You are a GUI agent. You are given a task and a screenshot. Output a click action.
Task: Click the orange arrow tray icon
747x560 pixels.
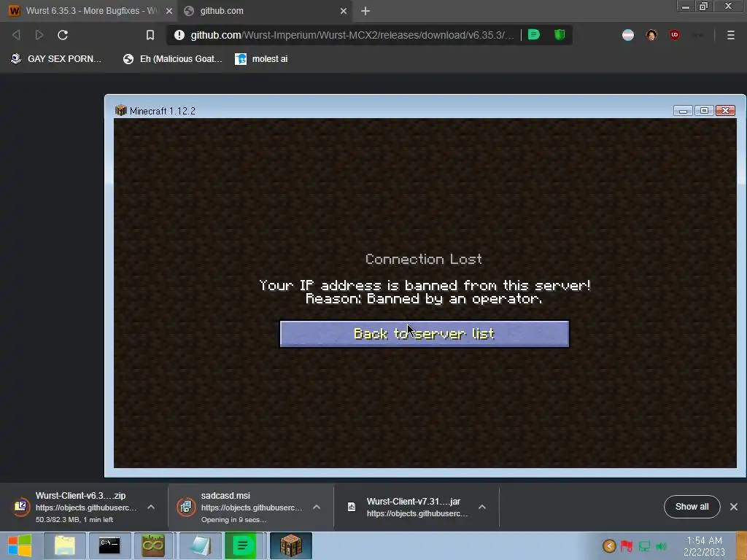pyautogui.click(x=609, y=545)
